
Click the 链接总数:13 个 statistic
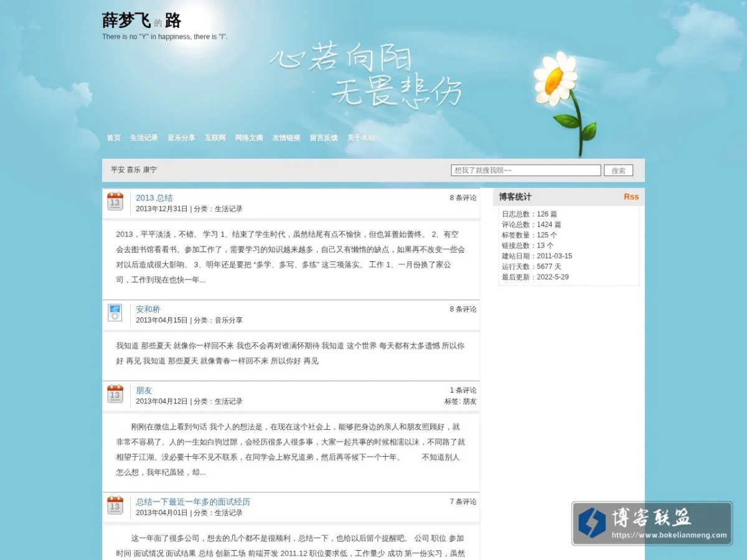click(527, 246)
